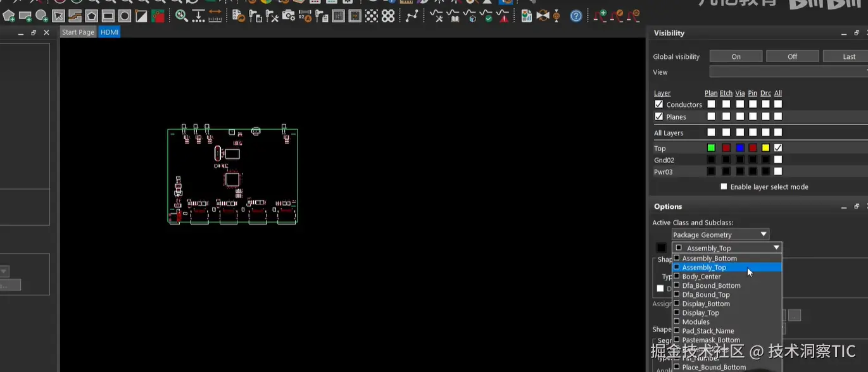Open the report chart document icon

click(527, 16)
